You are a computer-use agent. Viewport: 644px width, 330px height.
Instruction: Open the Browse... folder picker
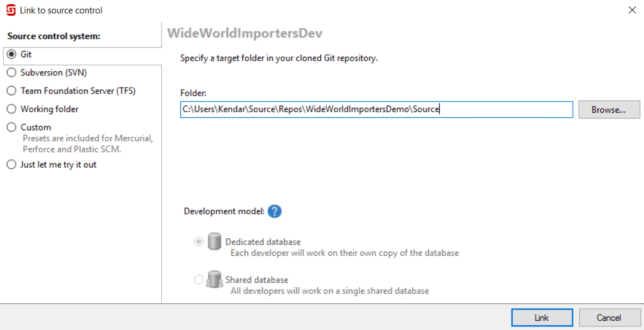(x=609, y=109)
